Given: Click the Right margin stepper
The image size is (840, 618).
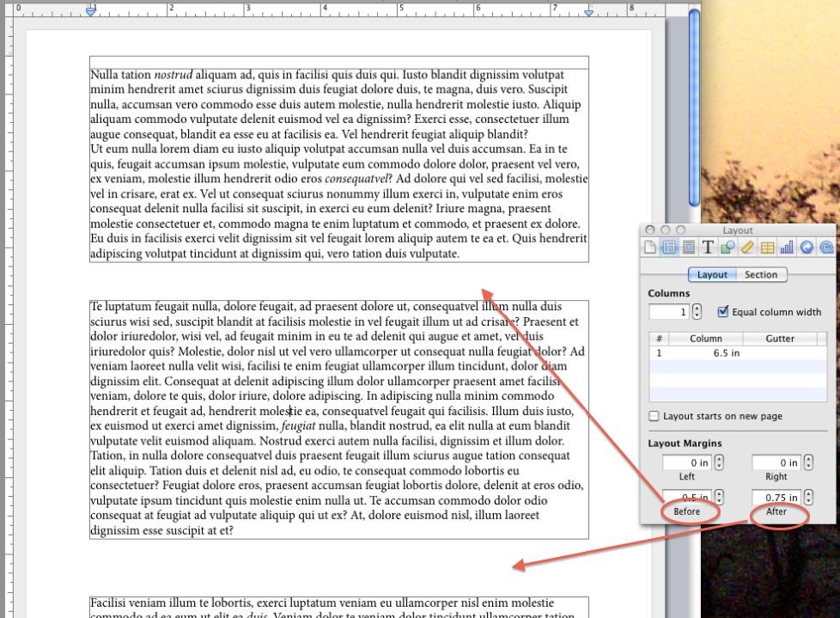Looking at the screenshot, I should point(808,462).
